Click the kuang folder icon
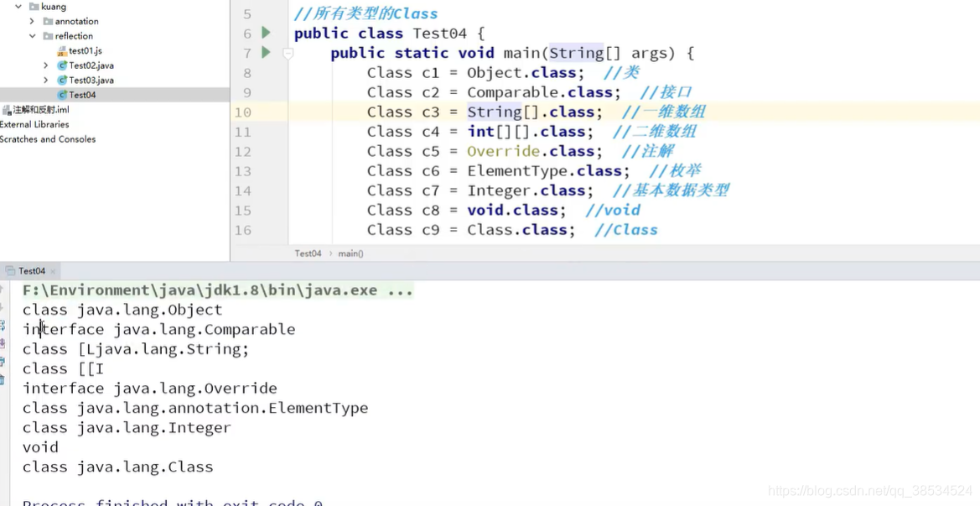980x506 pixels. 34,6
